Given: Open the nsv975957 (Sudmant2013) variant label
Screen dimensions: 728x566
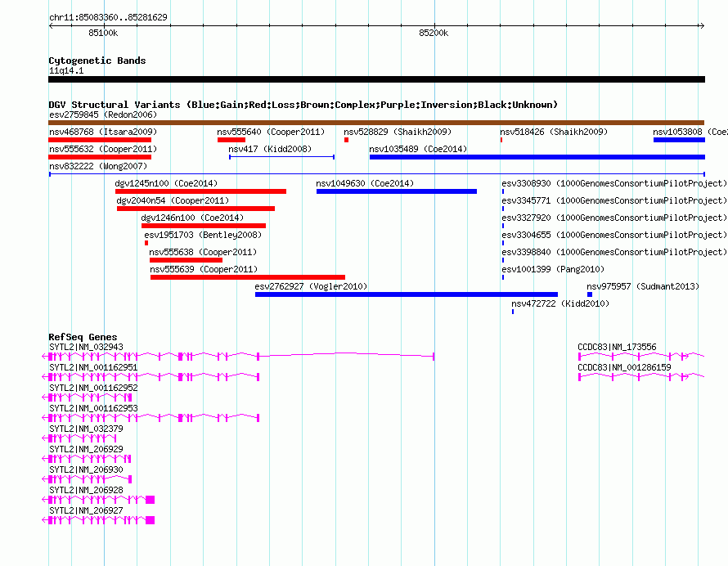Looking at the screenshot, I should (643, 286).
